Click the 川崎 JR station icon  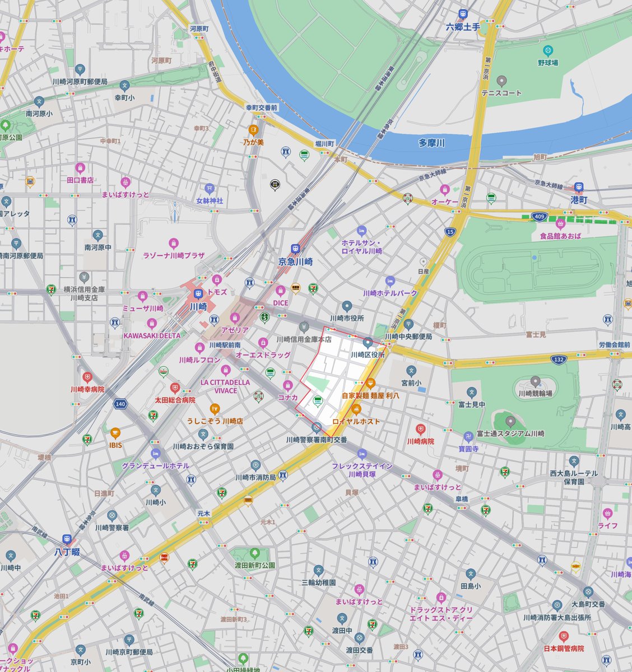[x=198, y=295]
